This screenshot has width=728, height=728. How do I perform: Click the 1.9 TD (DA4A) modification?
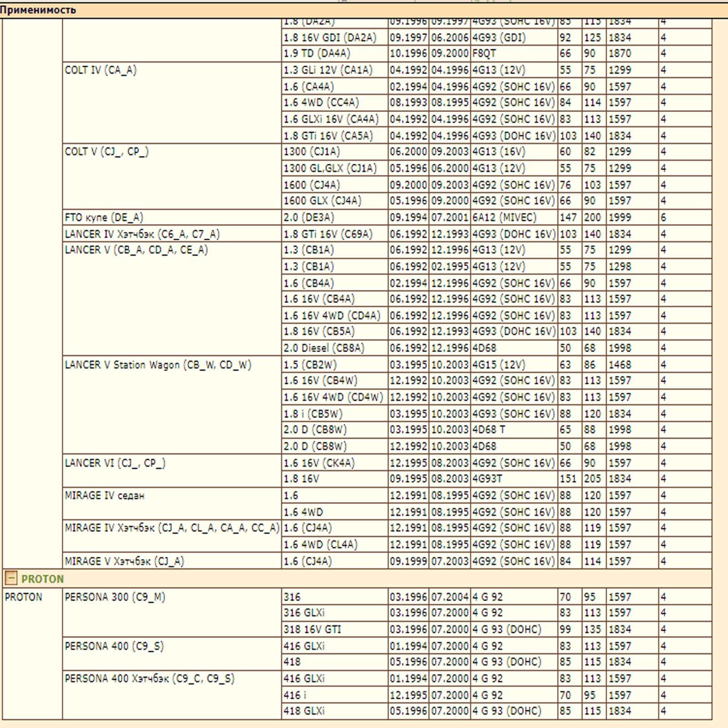335,54
